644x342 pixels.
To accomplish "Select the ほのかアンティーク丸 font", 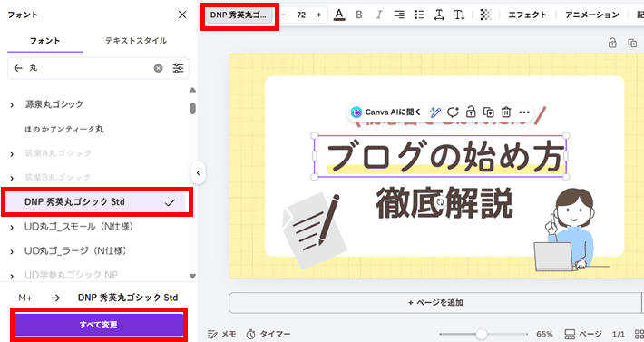I will (64, 129).
